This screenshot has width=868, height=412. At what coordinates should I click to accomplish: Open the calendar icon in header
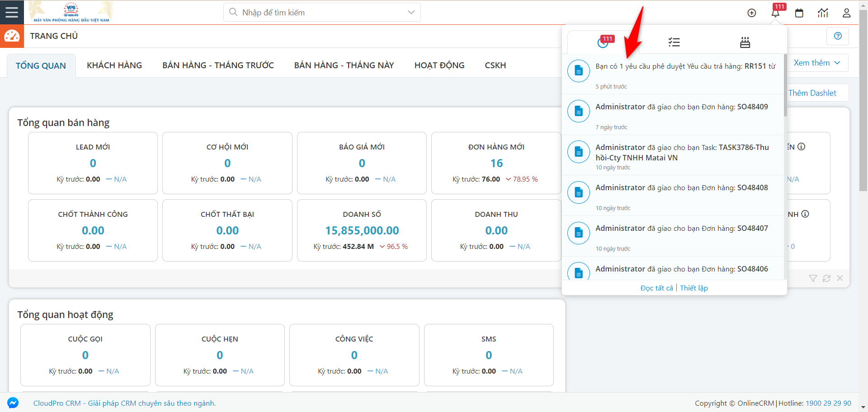[799, 13]
